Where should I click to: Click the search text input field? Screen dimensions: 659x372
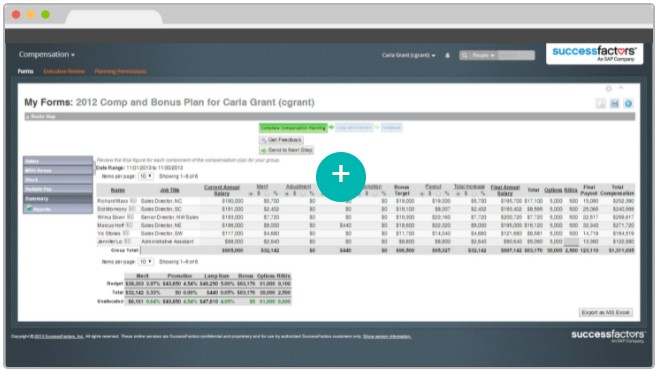pyautogui.click(x=516, y=55)
